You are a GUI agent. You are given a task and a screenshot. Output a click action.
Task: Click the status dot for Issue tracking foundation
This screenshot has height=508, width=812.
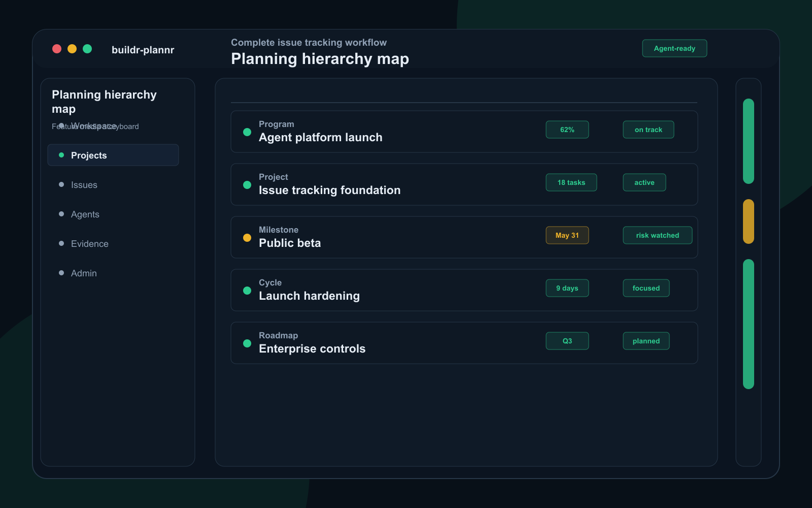247,185
